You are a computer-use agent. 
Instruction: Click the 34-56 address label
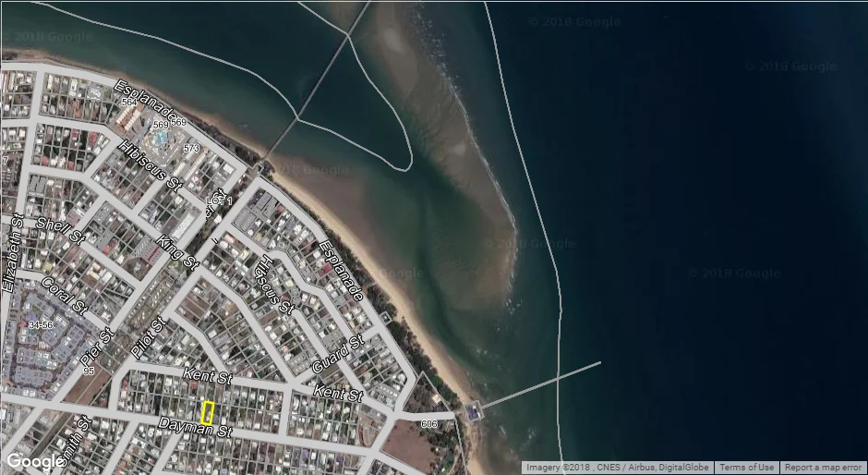coord(41,325)
